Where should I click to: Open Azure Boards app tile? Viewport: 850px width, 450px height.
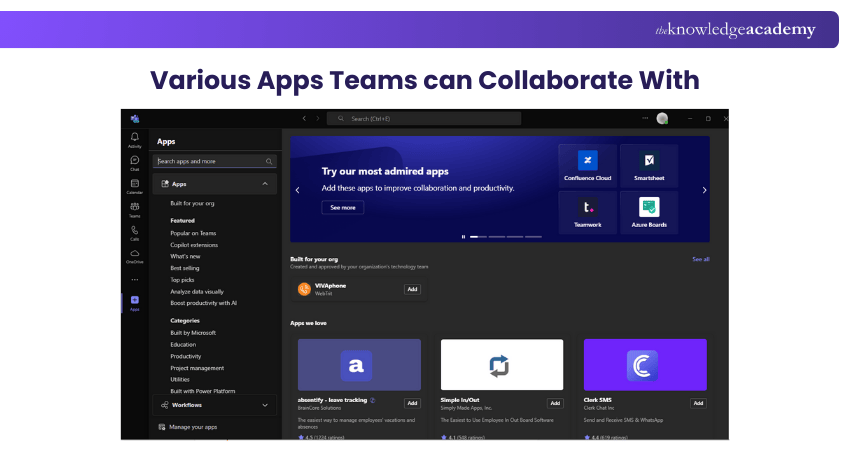tap(649, 212)
